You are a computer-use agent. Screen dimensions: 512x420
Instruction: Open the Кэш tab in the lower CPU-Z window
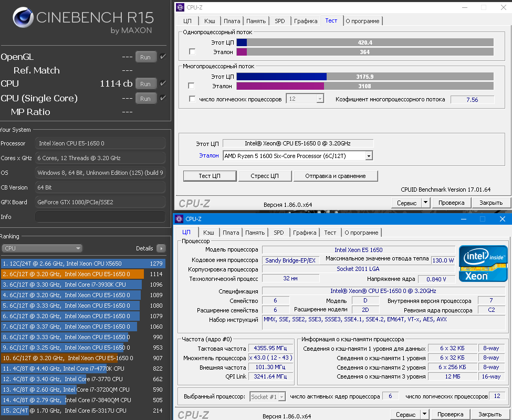click(208, 233)
